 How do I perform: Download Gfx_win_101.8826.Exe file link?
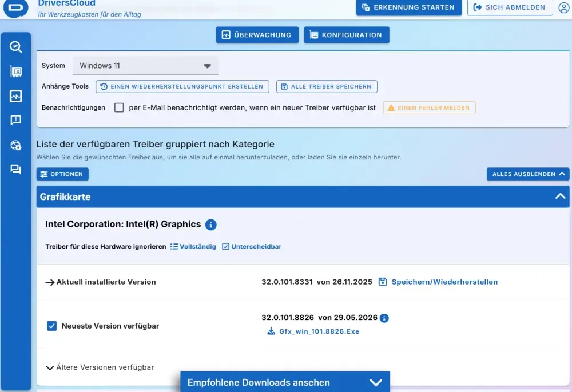pyautogui.click(x=319, y=331)
